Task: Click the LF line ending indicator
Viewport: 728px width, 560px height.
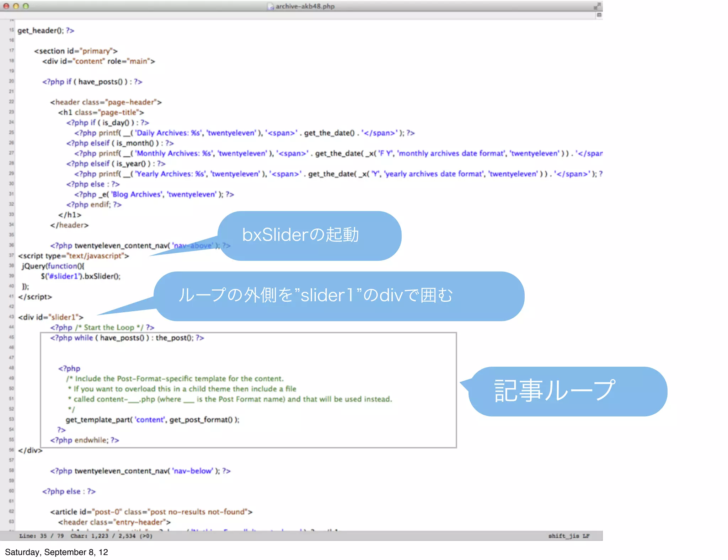Action: [586, 536]
